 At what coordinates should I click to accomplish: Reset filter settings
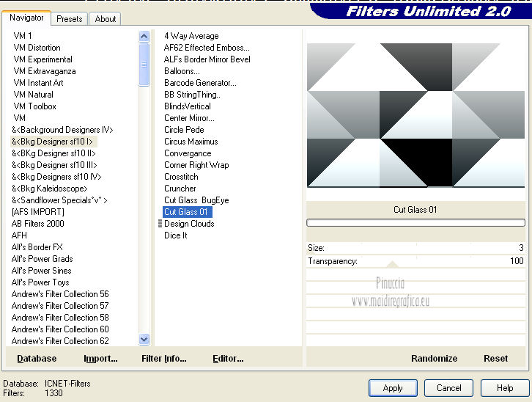(495, 359)
